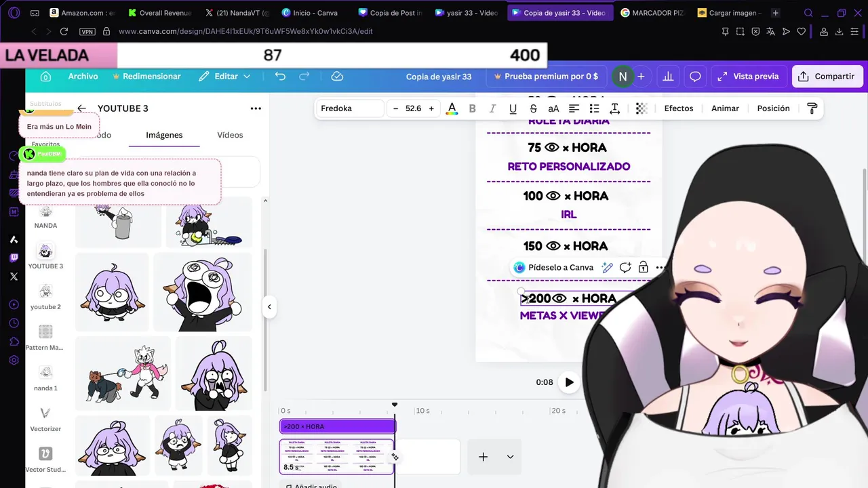Open a new browser tab
This screenshot has width=868, height=488.
(775, 13)
